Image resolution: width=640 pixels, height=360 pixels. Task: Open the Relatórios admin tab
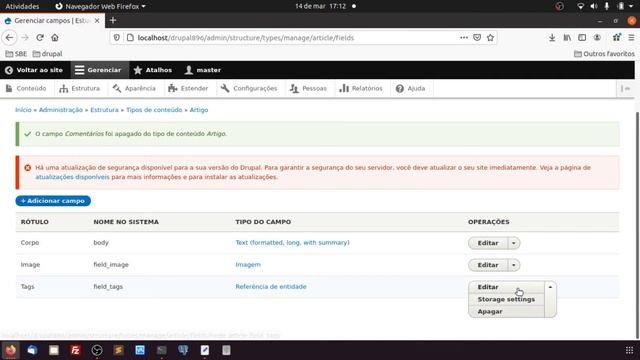pos(361,89)
